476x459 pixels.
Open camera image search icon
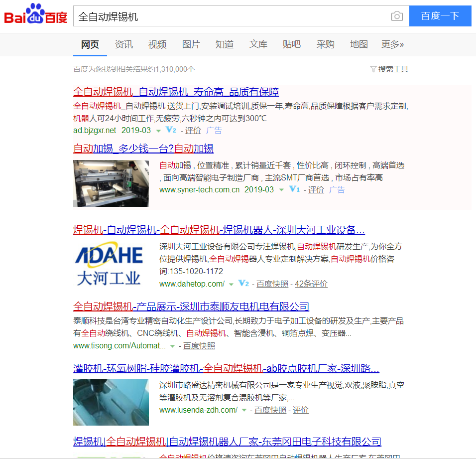tap(397, 16)
